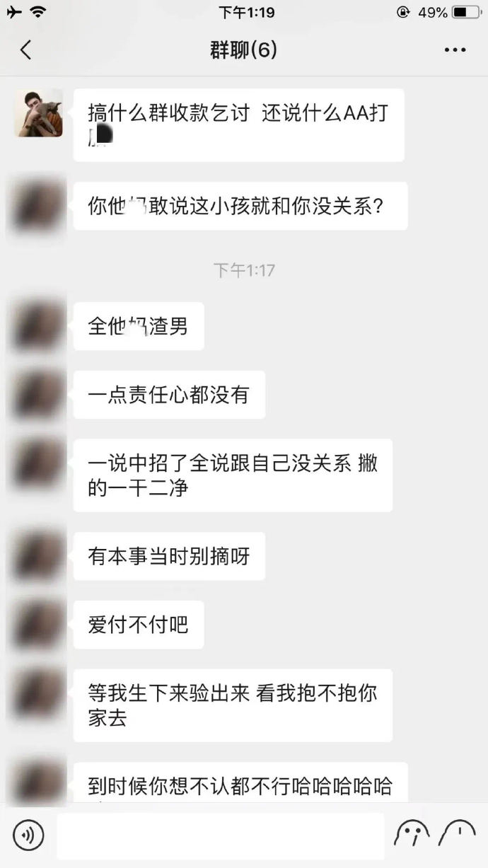Tap the airplane mode icon in the status bar
Screen dimensions: 488x868
[13, 12]
